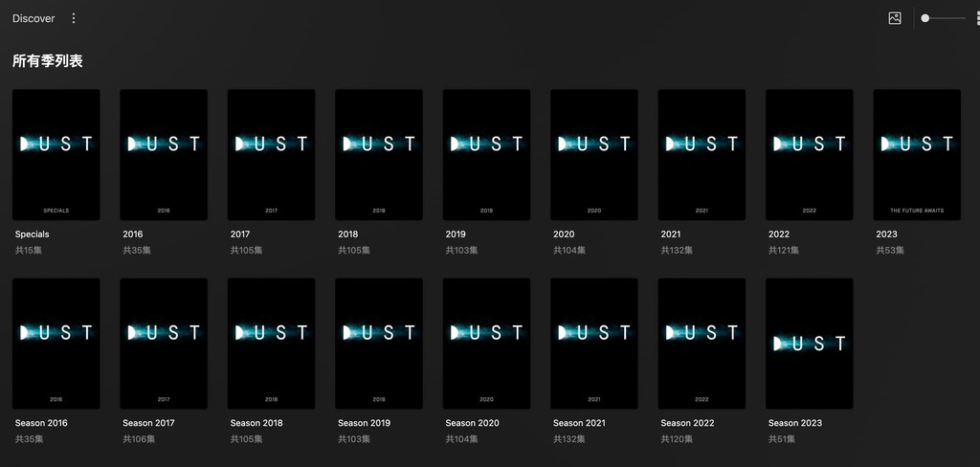
Task: Click the 'Season 2022' title
Action: 687,423
